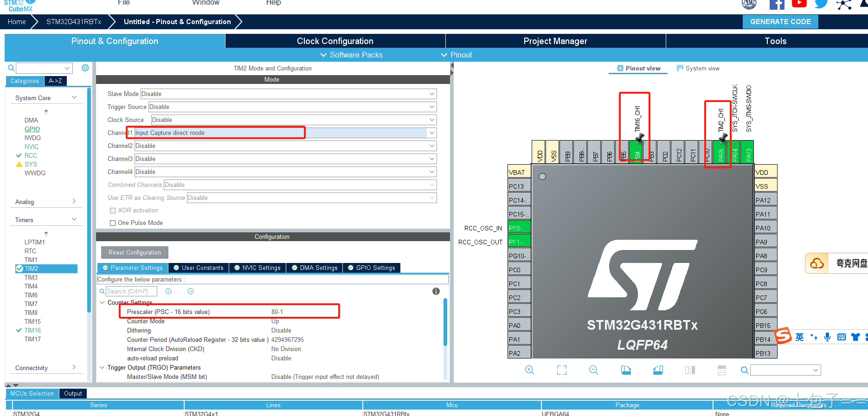Rotate the chip counter-clockwise

pos(658,370)
